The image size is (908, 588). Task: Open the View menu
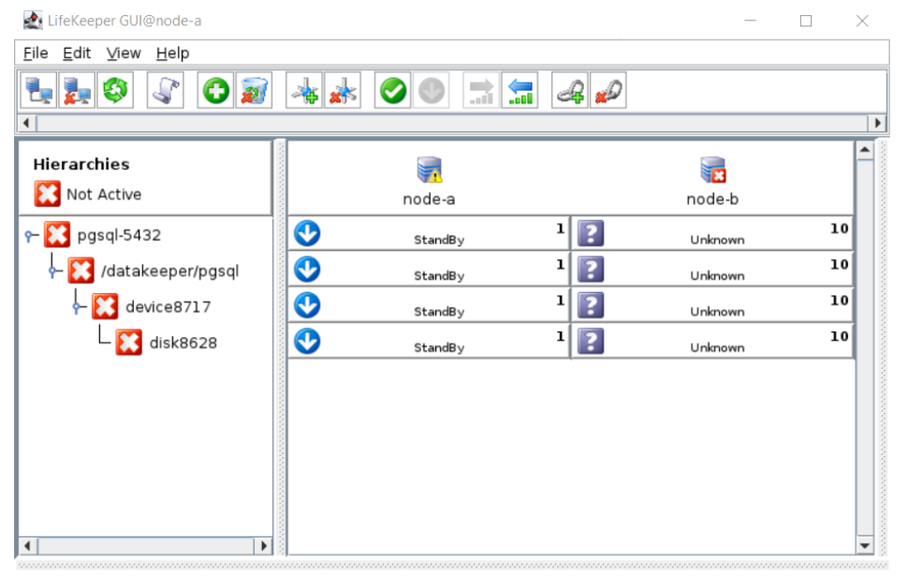[124, 53]
